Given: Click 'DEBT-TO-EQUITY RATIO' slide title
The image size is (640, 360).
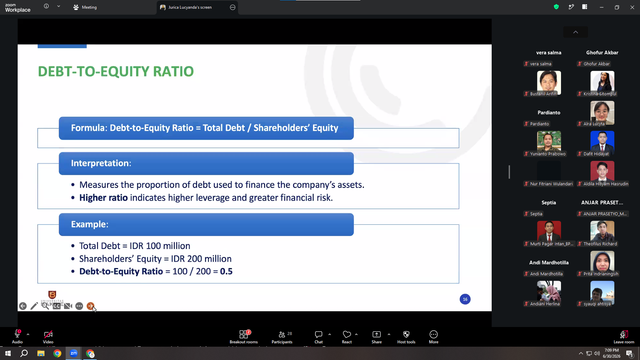Looking at the screenshot, I should [x=116, y=71].
